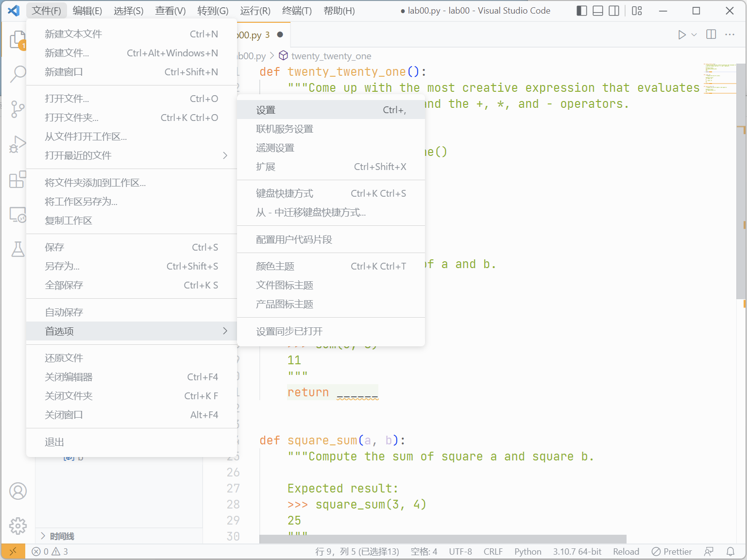Click the horizontal scrollbar of editor
Image resolution: width=747 pixels, height=560 pixels.
[x=443, y=539]
